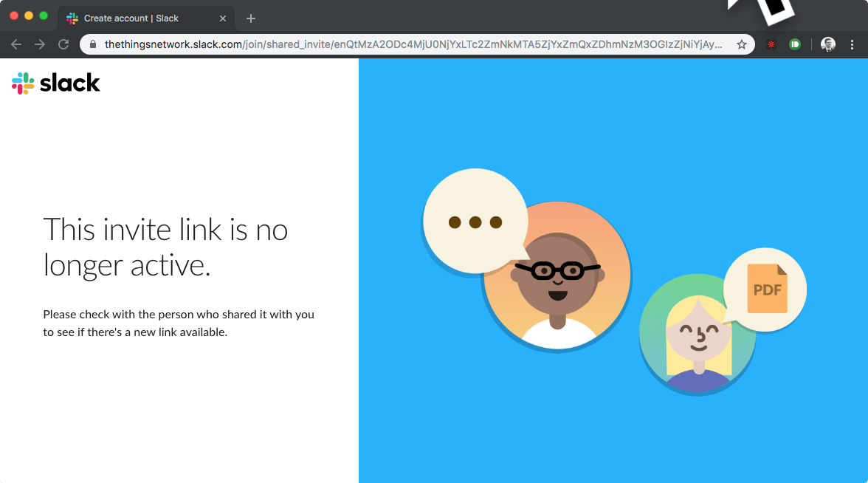
Task: Click the 'This invite link is no longer active' heading
Action: point(165,247)
